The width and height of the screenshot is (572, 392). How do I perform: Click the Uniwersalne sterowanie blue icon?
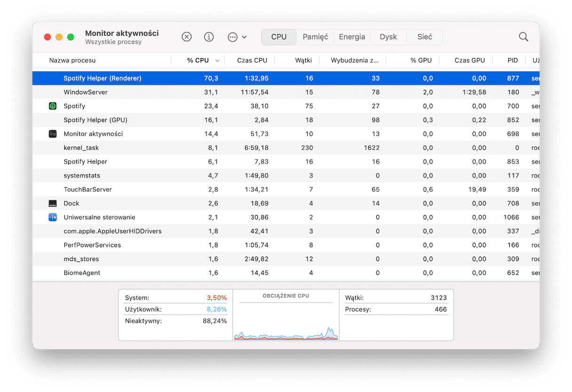point(53,217)
